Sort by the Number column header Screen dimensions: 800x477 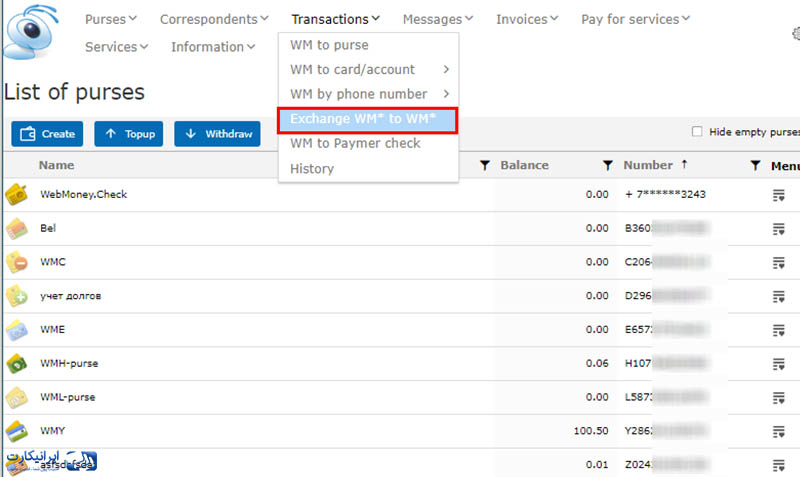[648, 165]
